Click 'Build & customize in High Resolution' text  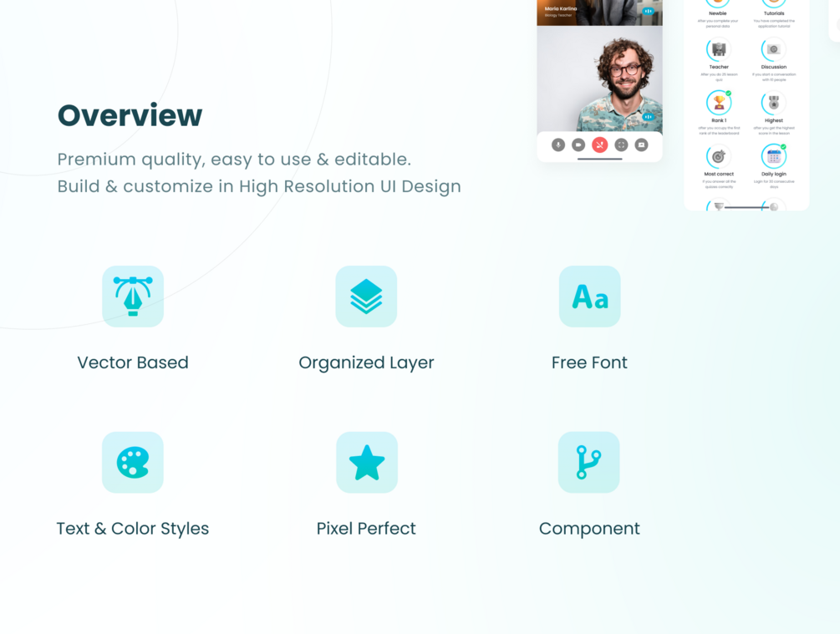tap(216, 186)
